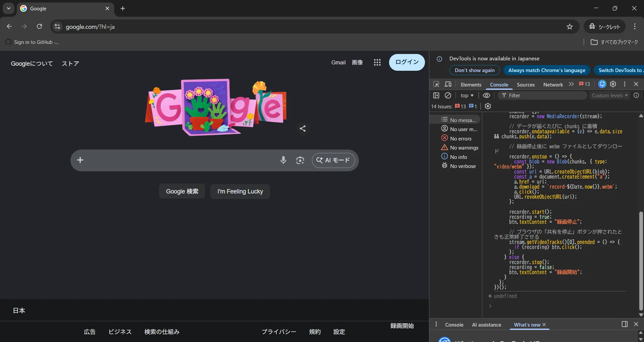The width and height of the screenshot is (644, 342).
Task: Show more DevTools tabs chevron
Action: point(571,84)
